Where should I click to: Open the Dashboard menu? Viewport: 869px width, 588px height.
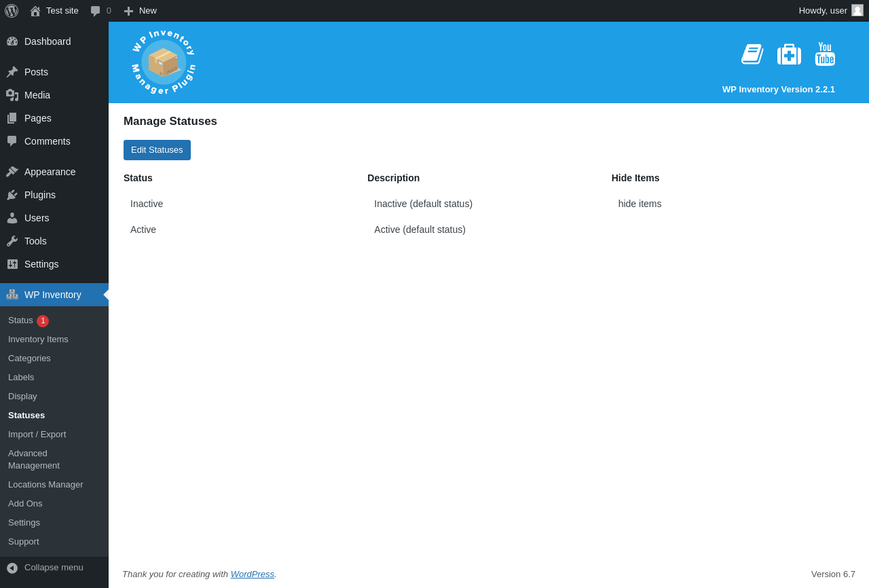(54, 41)
